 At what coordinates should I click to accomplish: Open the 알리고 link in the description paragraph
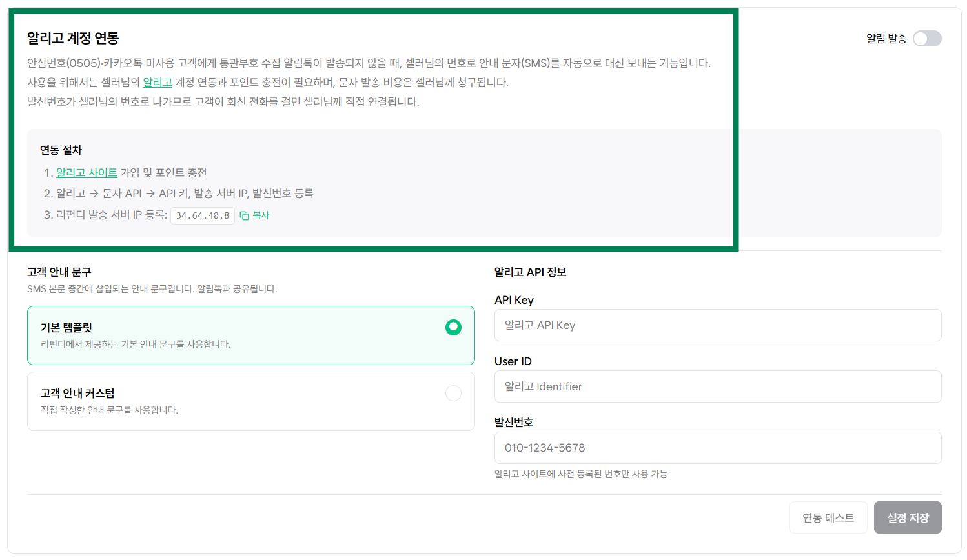158,83
